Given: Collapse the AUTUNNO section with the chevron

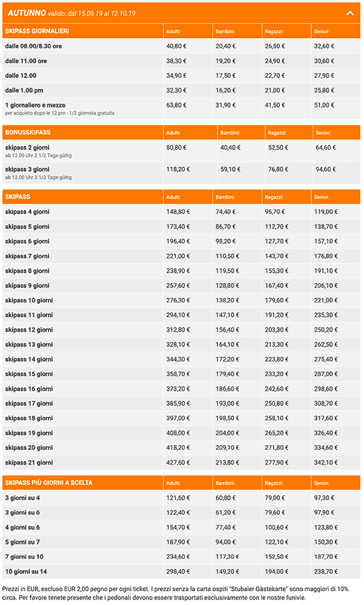Looking at the screenshot, I should (x=349, y=13).
